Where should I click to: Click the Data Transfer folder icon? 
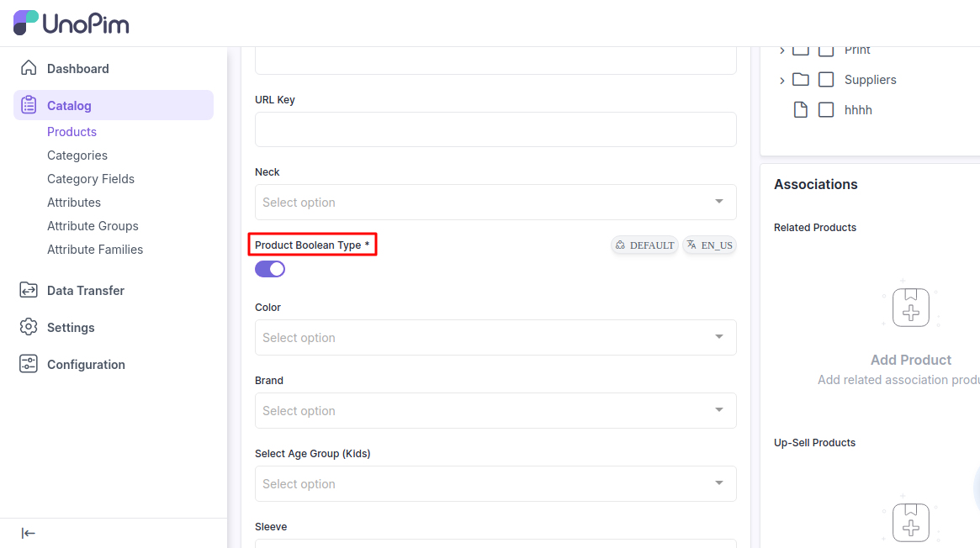point(29,290)
